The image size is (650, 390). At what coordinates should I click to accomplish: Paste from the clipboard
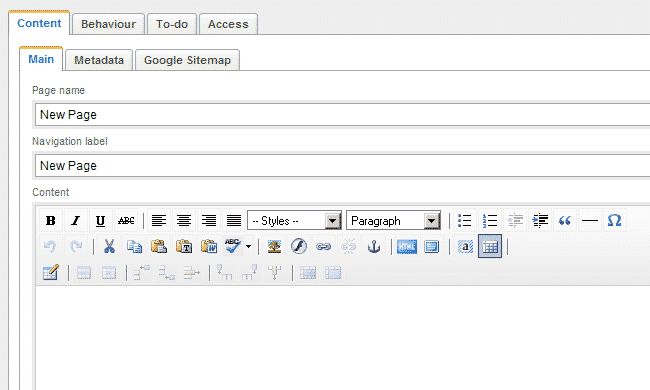pyautogui.click(x=159, y=247)
